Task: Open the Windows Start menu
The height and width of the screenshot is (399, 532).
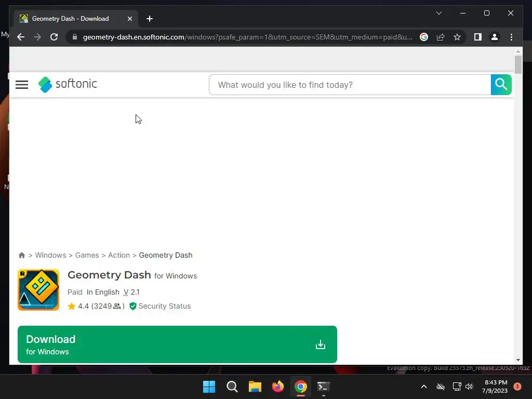Action: 209,387
